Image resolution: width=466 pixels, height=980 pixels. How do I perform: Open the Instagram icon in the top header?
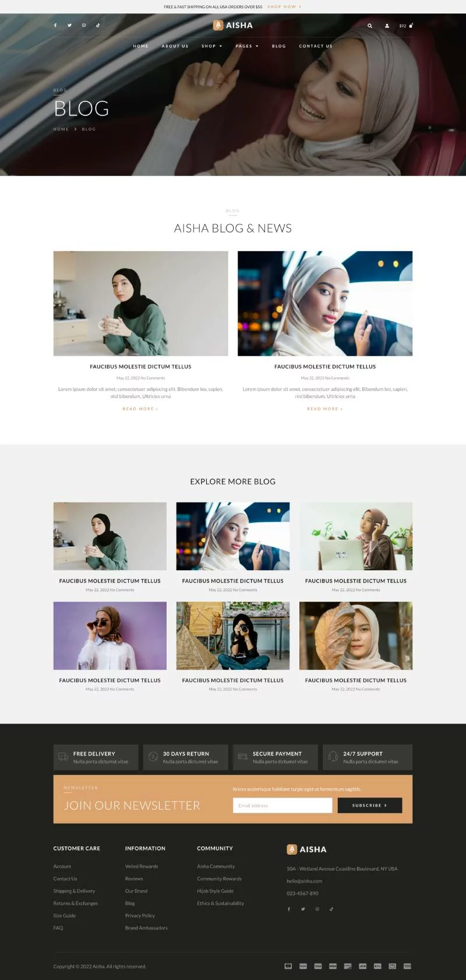(x=84, y=25)
